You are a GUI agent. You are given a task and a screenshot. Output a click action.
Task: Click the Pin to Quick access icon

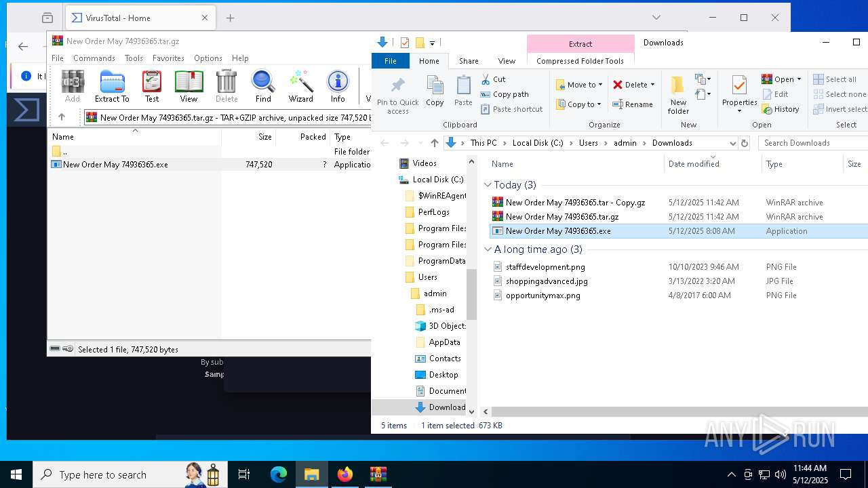click(x=398, y=95)
